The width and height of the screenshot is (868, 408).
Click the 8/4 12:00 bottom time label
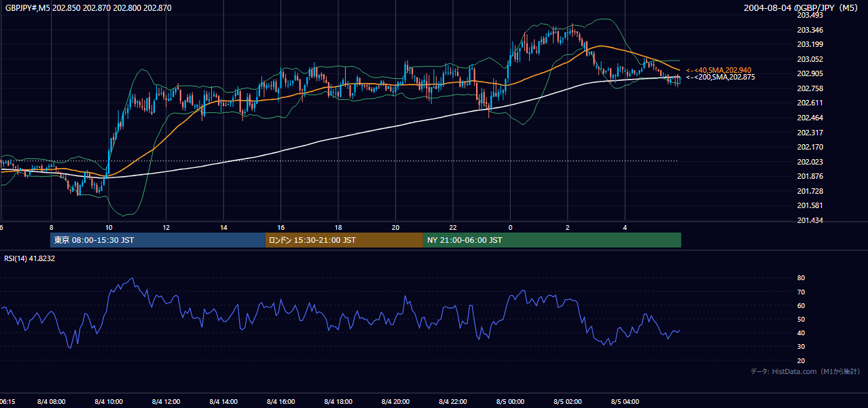click(166, 402)
